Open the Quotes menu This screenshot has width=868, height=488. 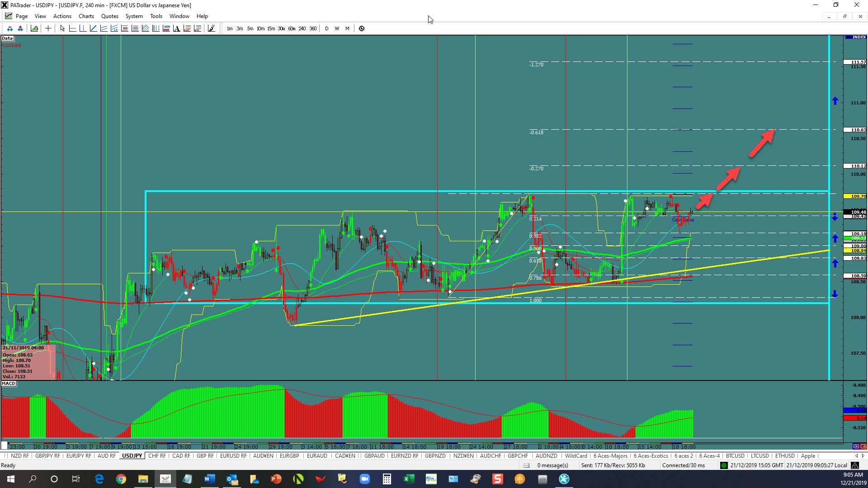pyautogui.click(x=110, y=16)
